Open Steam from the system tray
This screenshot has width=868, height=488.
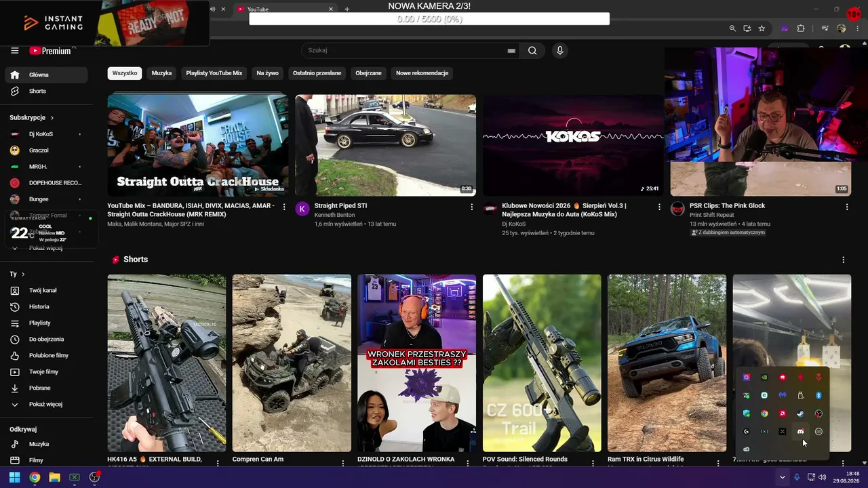tap(800, 413)
